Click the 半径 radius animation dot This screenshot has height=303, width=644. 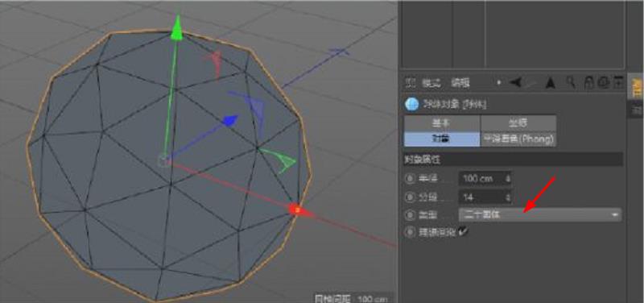(x=410, y=178)
